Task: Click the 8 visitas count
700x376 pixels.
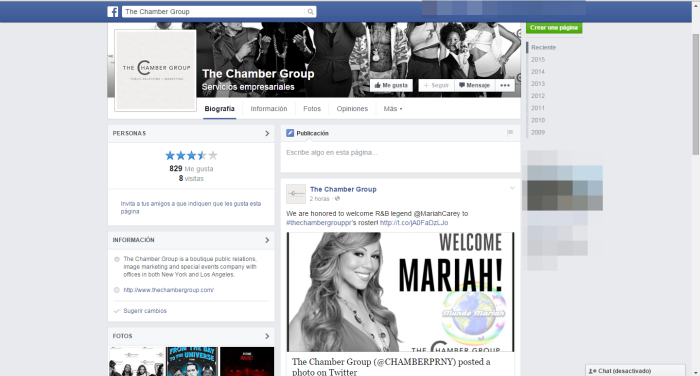Action: tap(191, 178)
